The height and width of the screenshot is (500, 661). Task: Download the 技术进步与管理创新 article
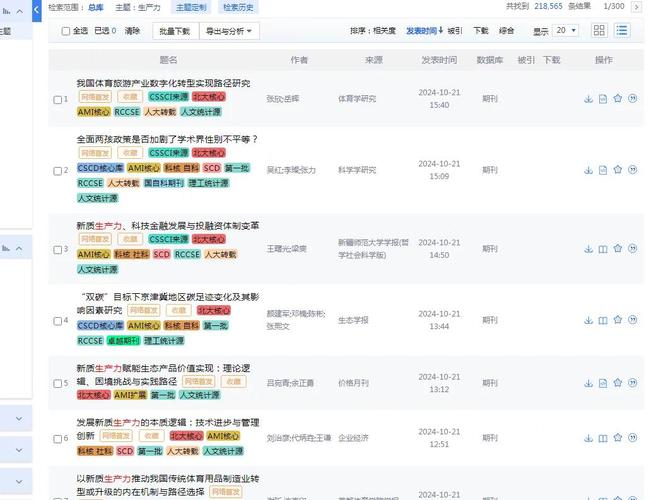[x=588, y=438]
